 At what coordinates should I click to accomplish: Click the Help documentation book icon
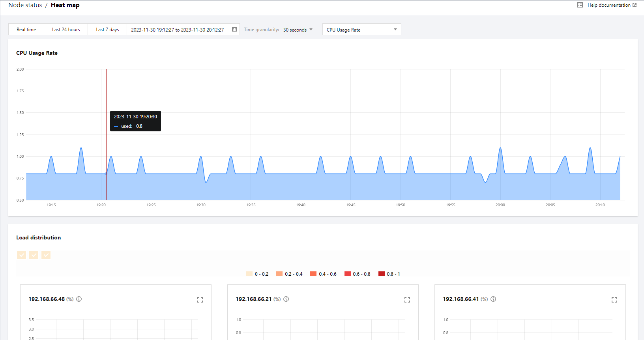click(x=580, y=5)
